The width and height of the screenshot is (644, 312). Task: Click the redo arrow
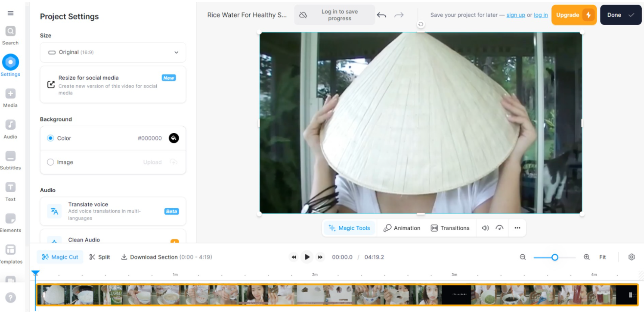pos(399,15)
